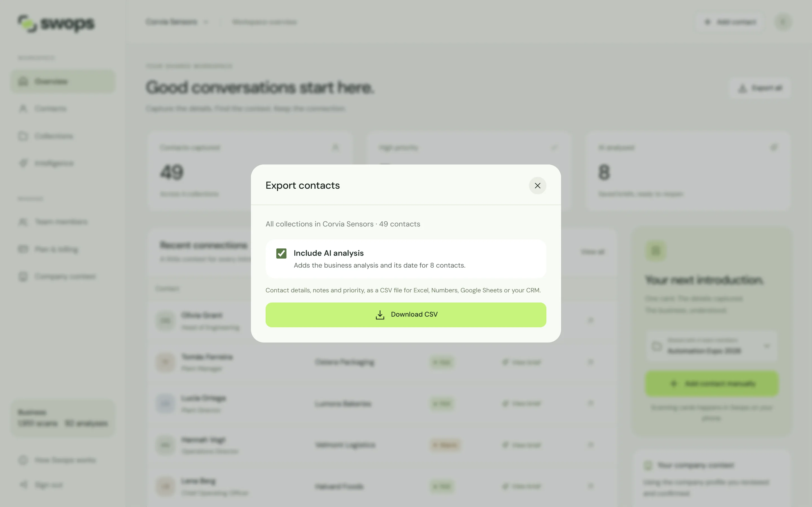Close the Export contacts dialog
Screen dimensions: 812x507
(538, 185)
